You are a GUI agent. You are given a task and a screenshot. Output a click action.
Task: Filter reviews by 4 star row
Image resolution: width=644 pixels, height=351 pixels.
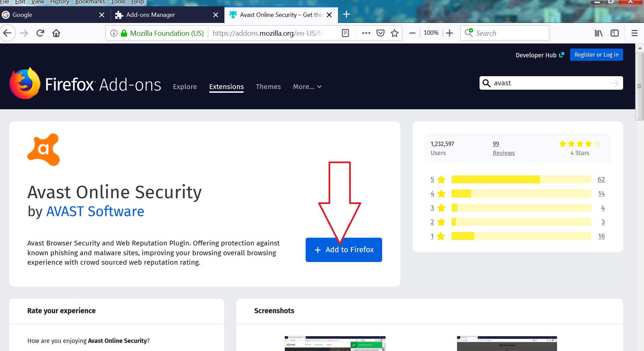click(x=518, y=194)
